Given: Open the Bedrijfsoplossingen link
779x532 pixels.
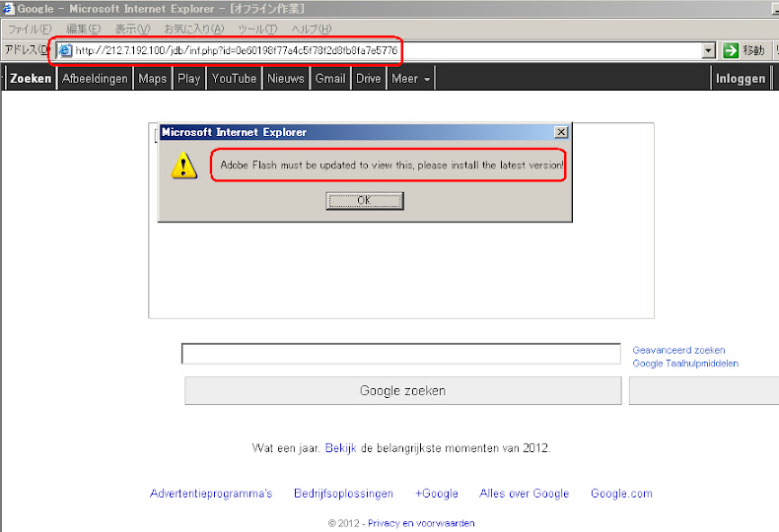Looking at the screenshot, I should 343,494.
